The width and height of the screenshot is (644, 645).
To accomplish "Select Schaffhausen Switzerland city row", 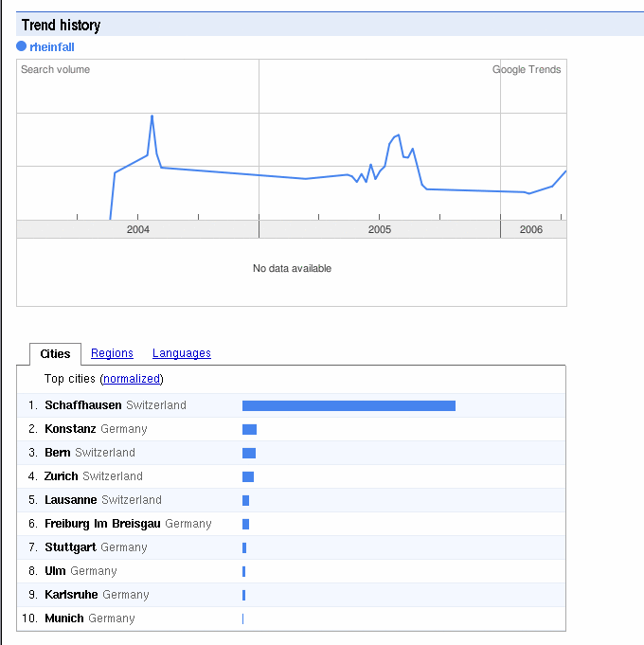I will [115, 405].
